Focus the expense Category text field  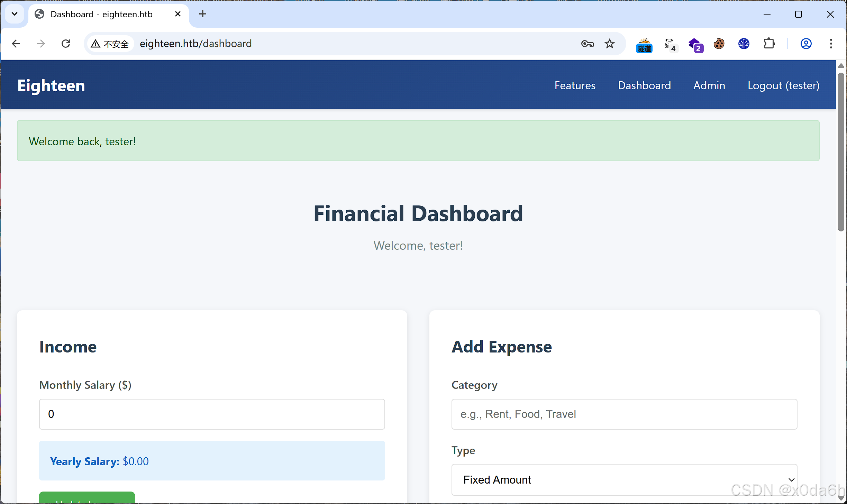click(x=624, y=414)
